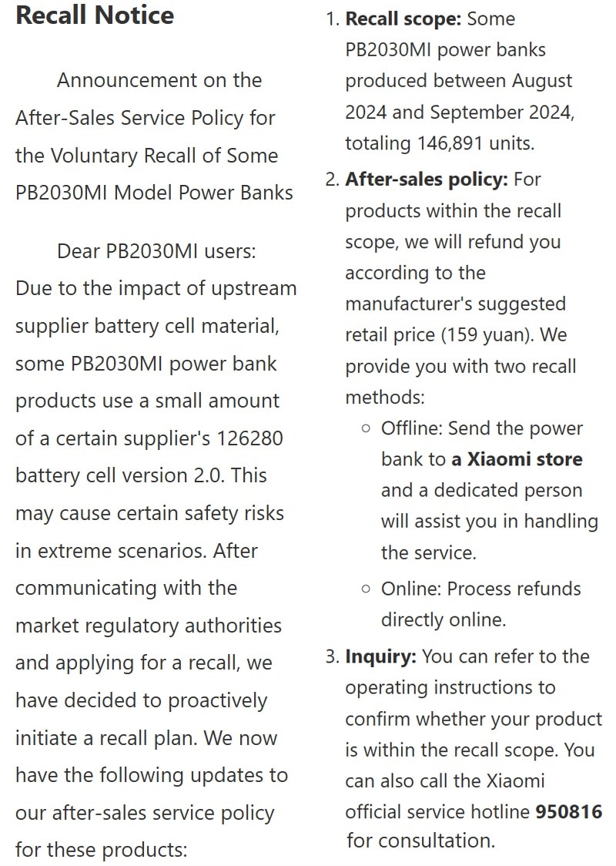Click the 'Online: Process refunds' bullet item

[480, 589]
